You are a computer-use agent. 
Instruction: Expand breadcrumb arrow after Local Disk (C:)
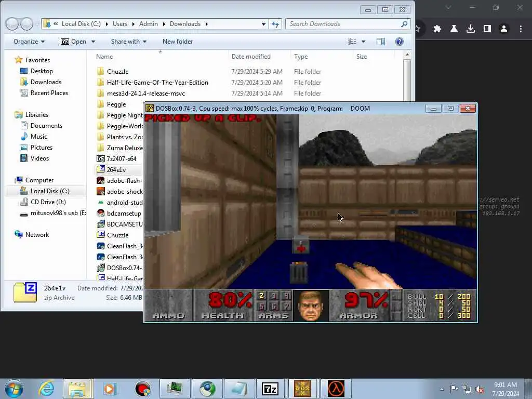click(x=107, y=24)
